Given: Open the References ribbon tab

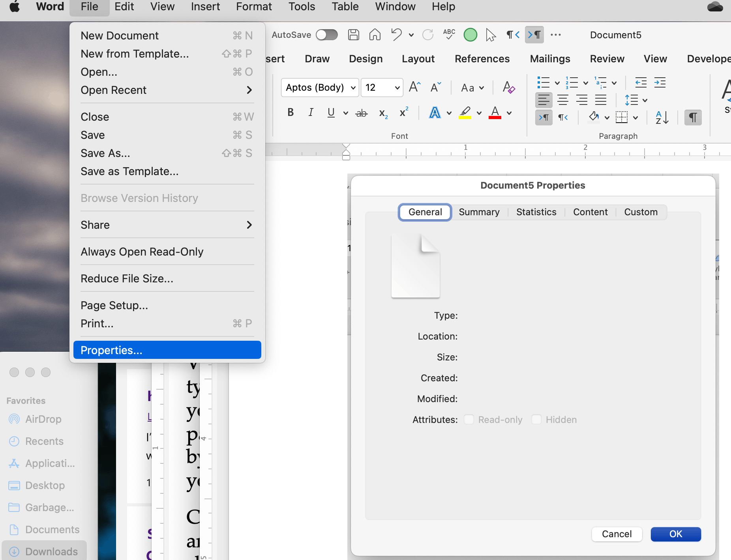Looking at the screenshot, I should (x=482, y=59).
